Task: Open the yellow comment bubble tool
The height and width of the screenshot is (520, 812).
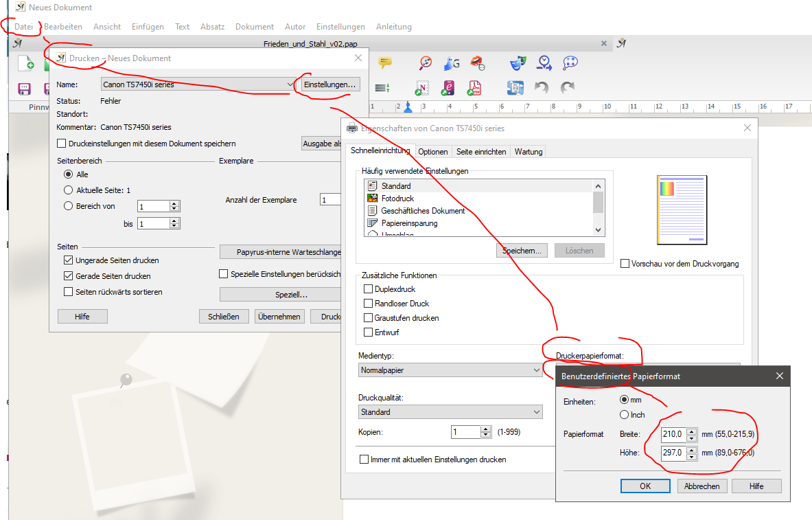Action: (385, 63)
